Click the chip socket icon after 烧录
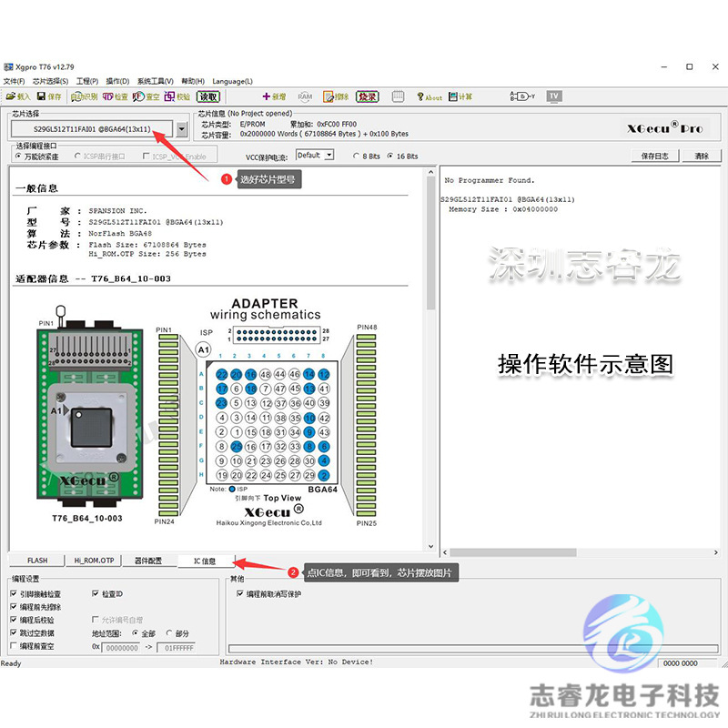 click(x=398, y=96)
